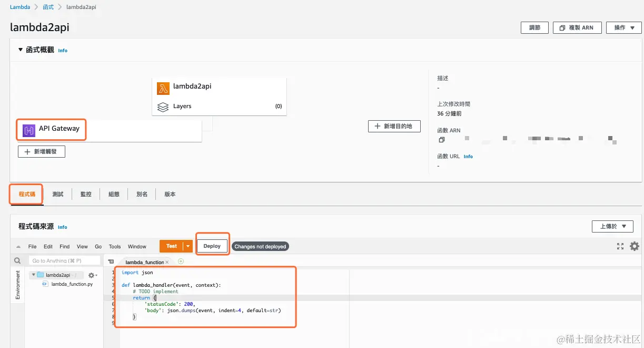
Task: Switch to the 組態 tab
Action: pos(114,194)
